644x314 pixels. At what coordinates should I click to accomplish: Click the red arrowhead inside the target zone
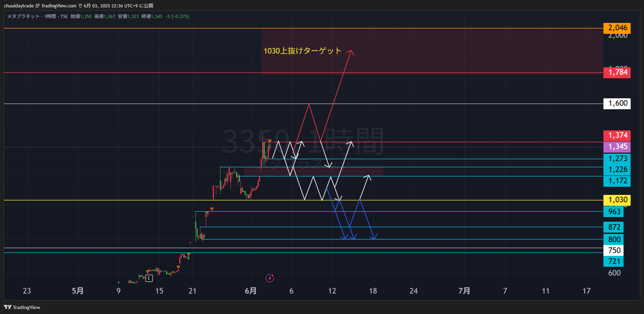click(350, 52)
